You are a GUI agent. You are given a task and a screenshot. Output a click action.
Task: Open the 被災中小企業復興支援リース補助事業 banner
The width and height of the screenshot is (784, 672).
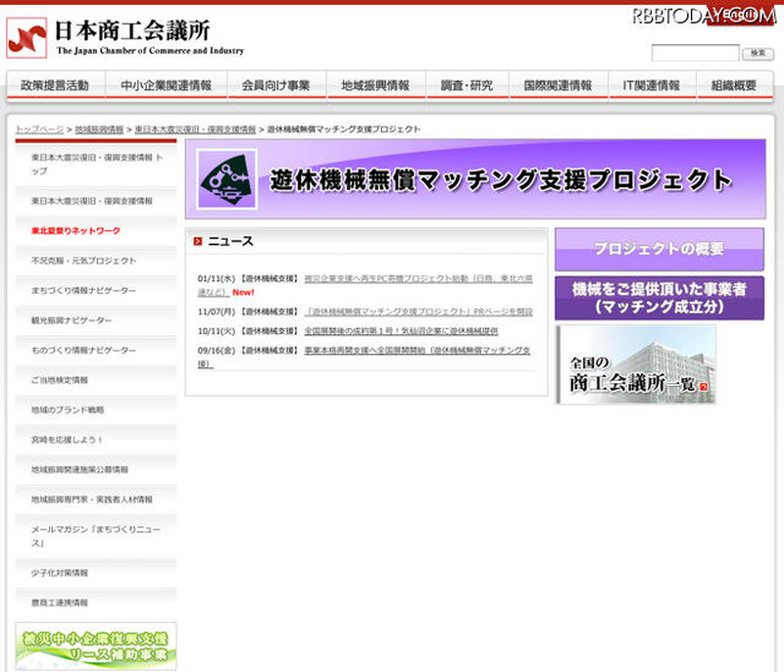96,646
